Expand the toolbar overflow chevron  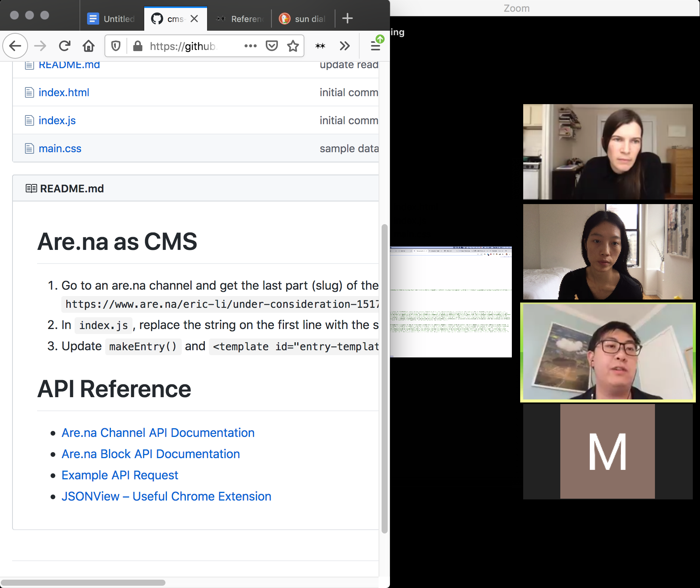click(x=345, y=46)
